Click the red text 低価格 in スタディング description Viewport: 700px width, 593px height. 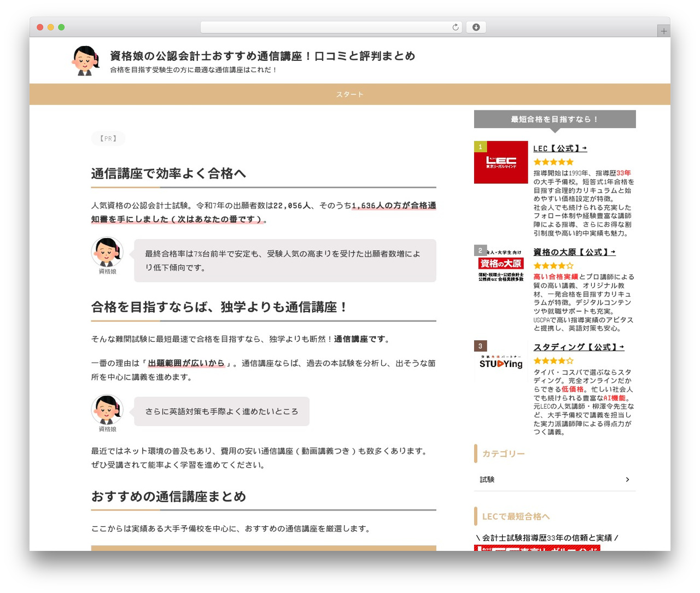[573, 389]
